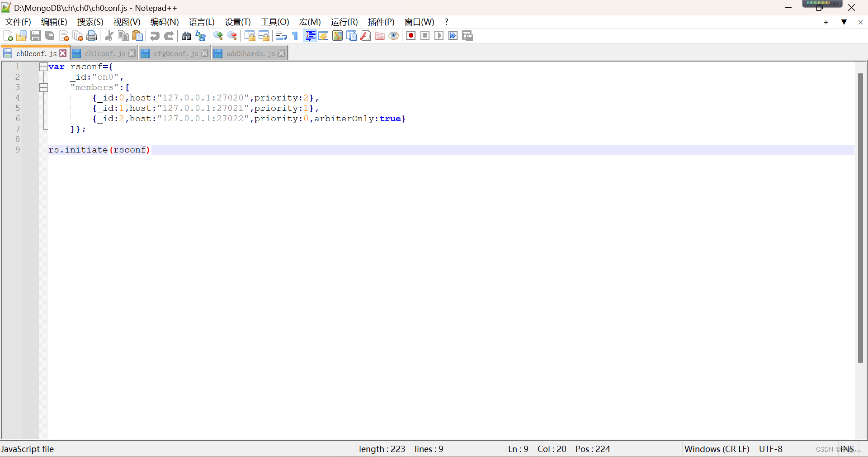This screenshot has width=868, height=457.
Task: Open the 运行(R) menu
Action: coord(344,22)
